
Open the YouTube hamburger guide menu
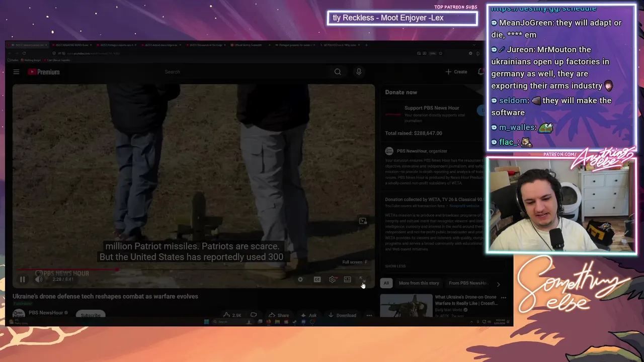tap(16, 72)
